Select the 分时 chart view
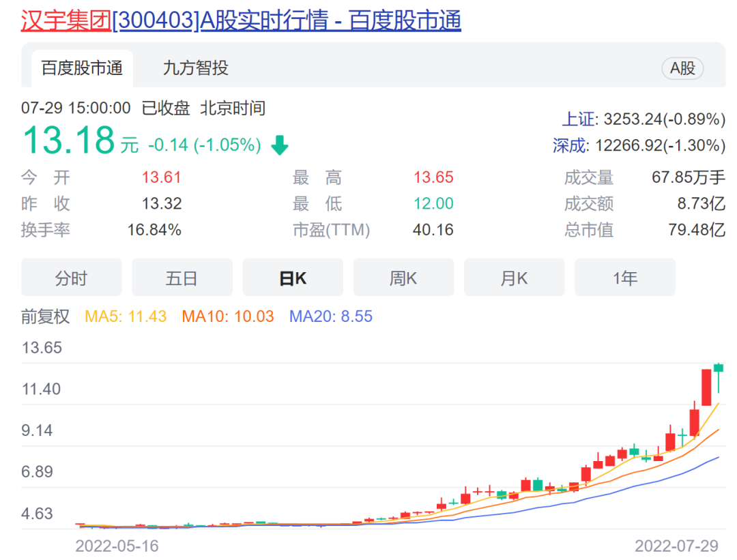737x560 pixels. click(x=72, y=278)
